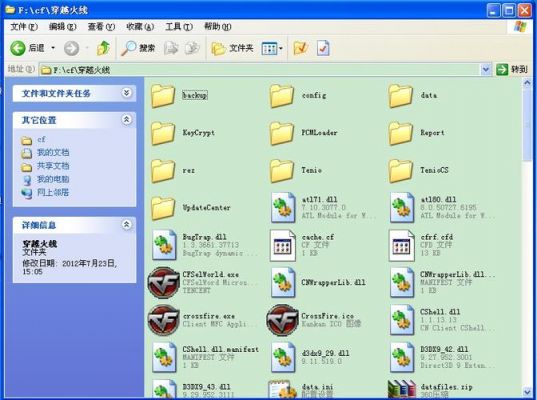The width and height of the screenshot is (537, 400).
Task: Select the datafiles.zip archive icon
Action: [401, 390]
